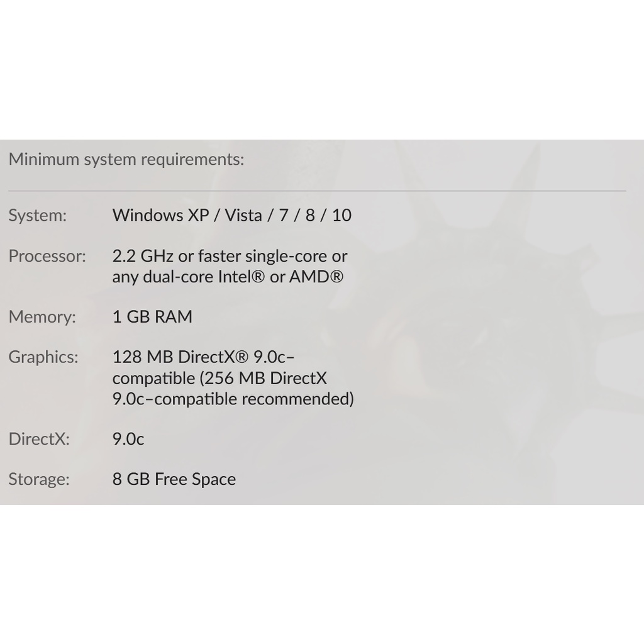Screen dimensions: 644x644
Task: Click the "AMD®" text in Processor row
Action: (x=316, y=277)
